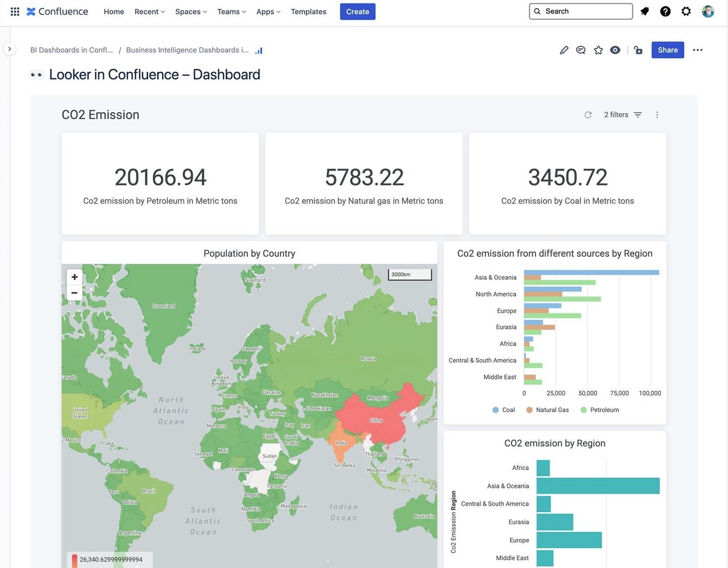Open the dashboard three-dot options menu
The width and height of the screenshot is (728, 568).
(x=657, y=115)
